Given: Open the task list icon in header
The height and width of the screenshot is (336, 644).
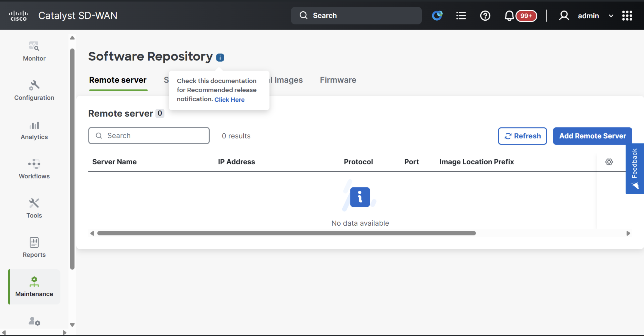Looking at the screenshot, I should [x=461, y=16].
